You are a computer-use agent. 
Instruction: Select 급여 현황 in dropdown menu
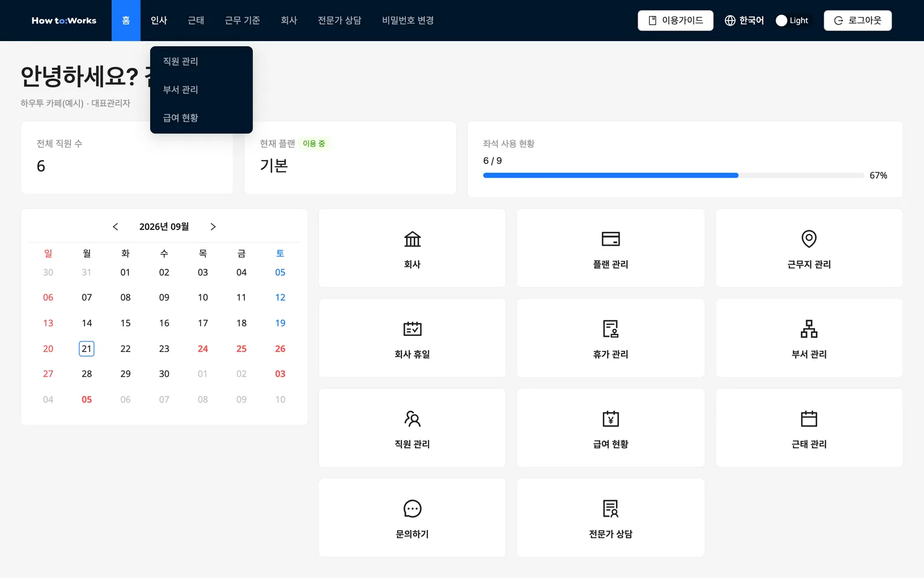pos(201,118)
